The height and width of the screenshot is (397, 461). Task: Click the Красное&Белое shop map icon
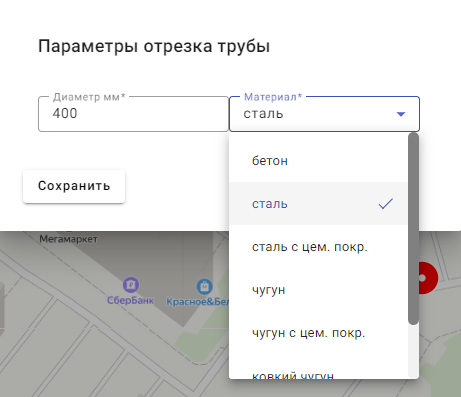204,287
